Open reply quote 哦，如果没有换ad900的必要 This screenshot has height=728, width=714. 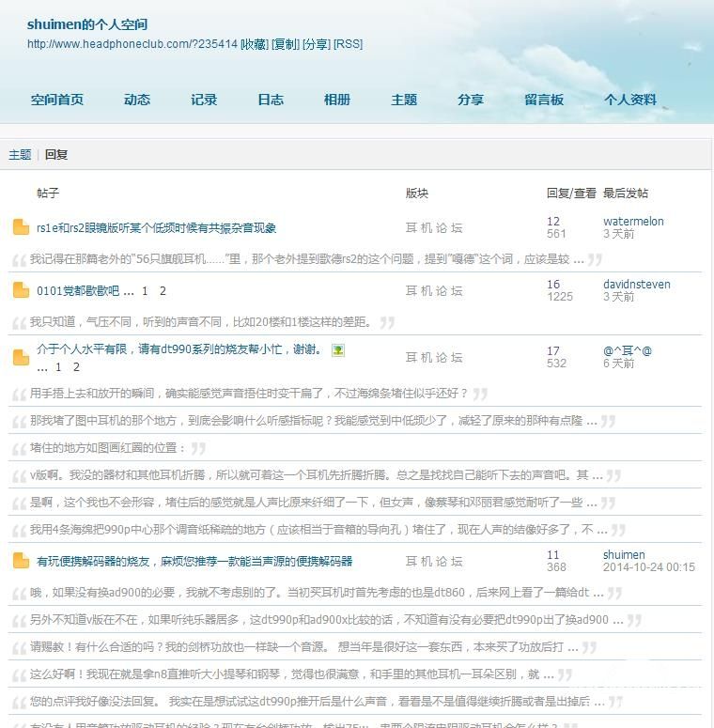317,593
